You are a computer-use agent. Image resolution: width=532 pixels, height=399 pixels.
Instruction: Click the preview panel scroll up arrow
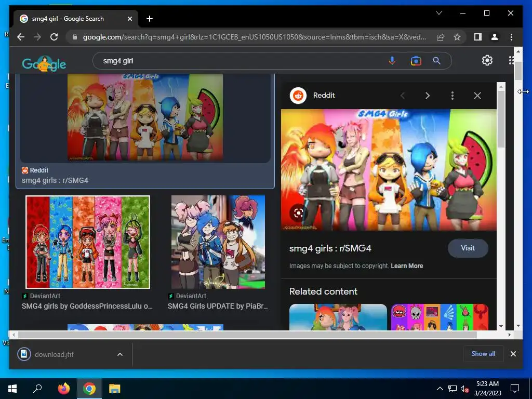click(x=501, y=87)
